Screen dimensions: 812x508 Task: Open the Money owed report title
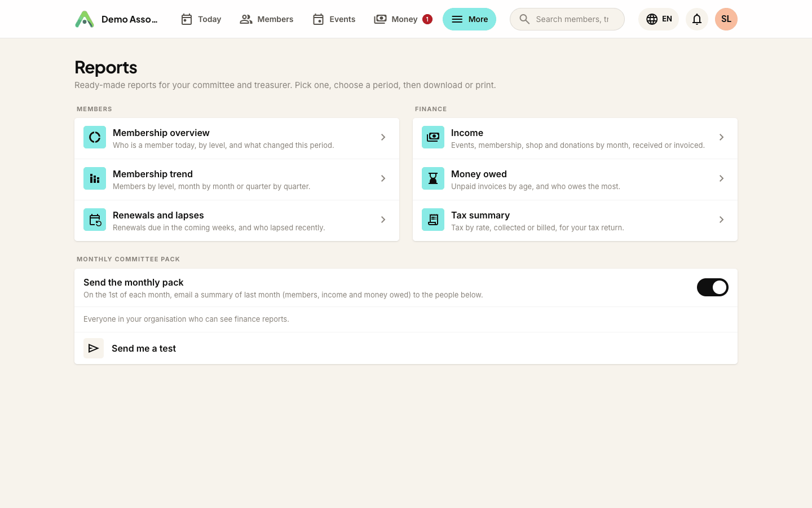(479, 174)
